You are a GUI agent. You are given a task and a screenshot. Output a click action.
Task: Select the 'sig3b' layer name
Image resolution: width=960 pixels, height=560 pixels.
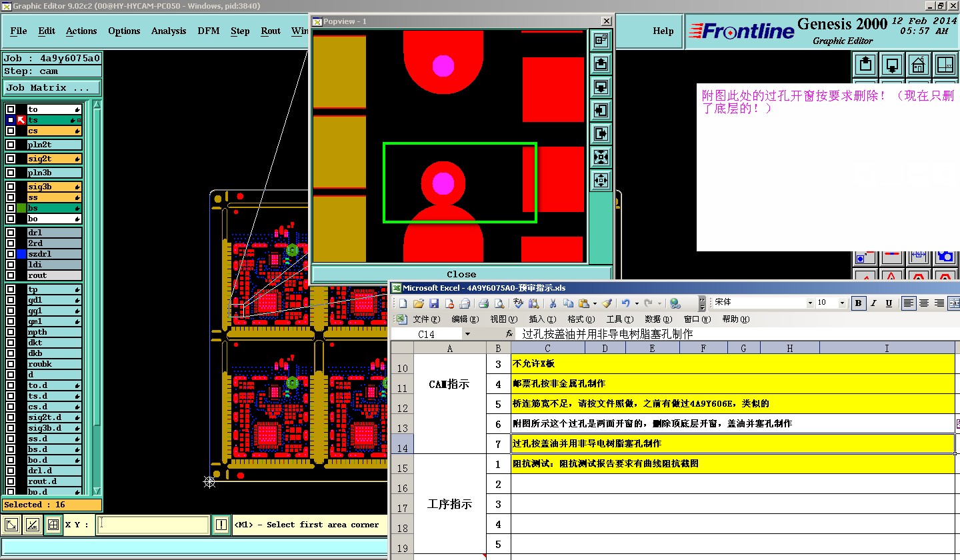(54, 187)
